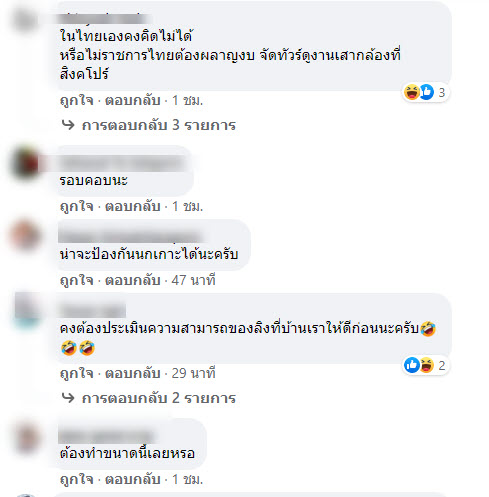
Task: Open the avatar of the monkey comment author
Action: click(27, 309)
